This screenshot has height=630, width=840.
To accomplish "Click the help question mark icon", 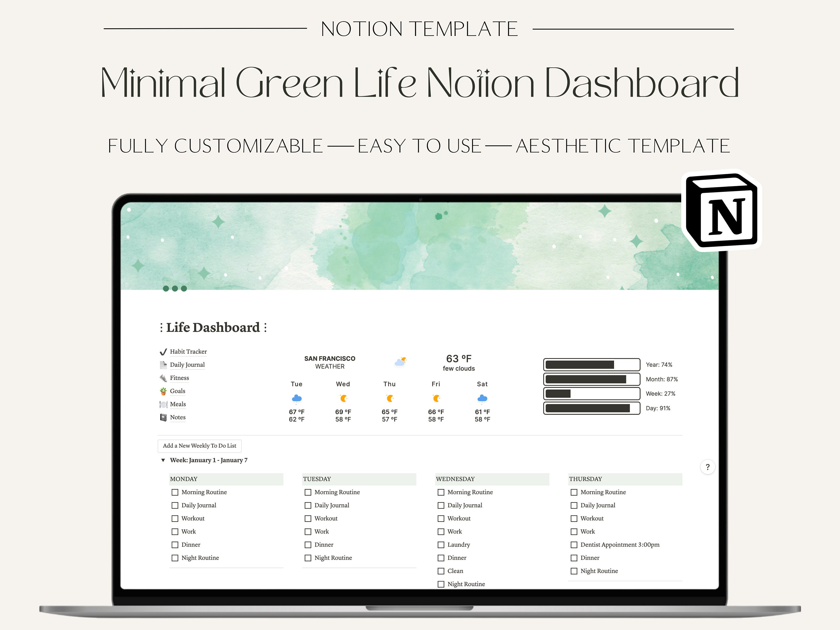I will coord(708,467).
